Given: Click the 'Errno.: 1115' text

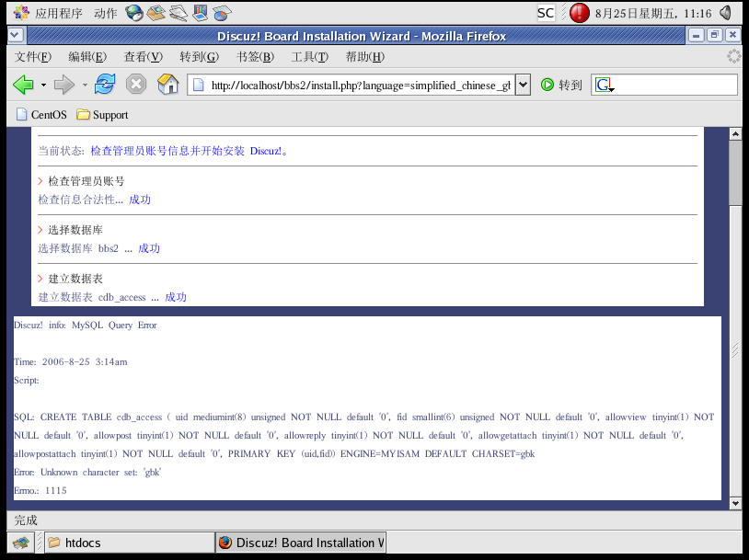Looking at the screenshot, I should pos(40,490).
